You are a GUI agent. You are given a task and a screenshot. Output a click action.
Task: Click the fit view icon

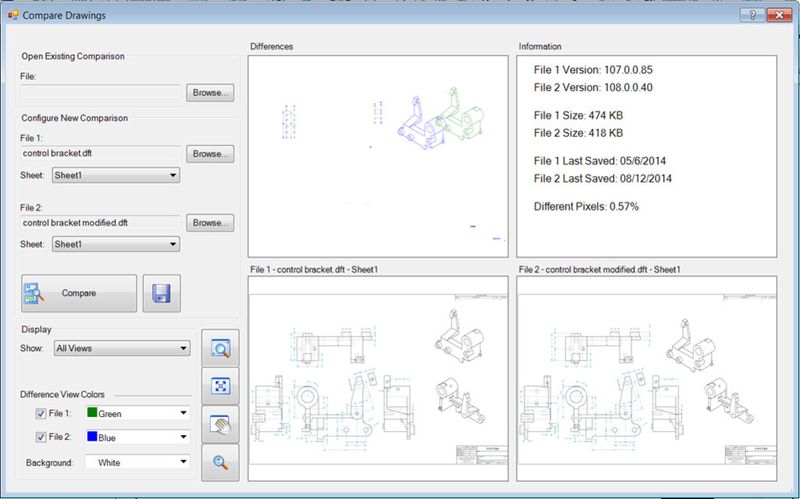tap(220, 386)
